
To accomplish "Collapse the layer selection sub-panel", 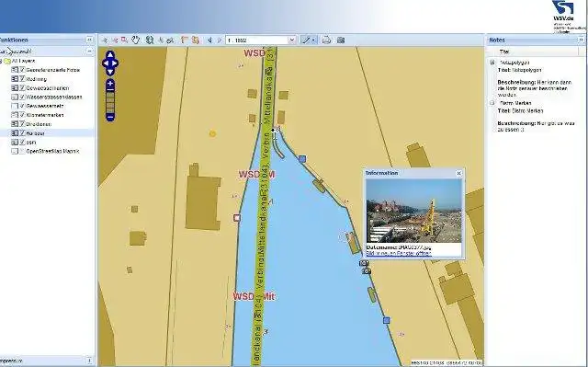I will (x=89, y=51).
